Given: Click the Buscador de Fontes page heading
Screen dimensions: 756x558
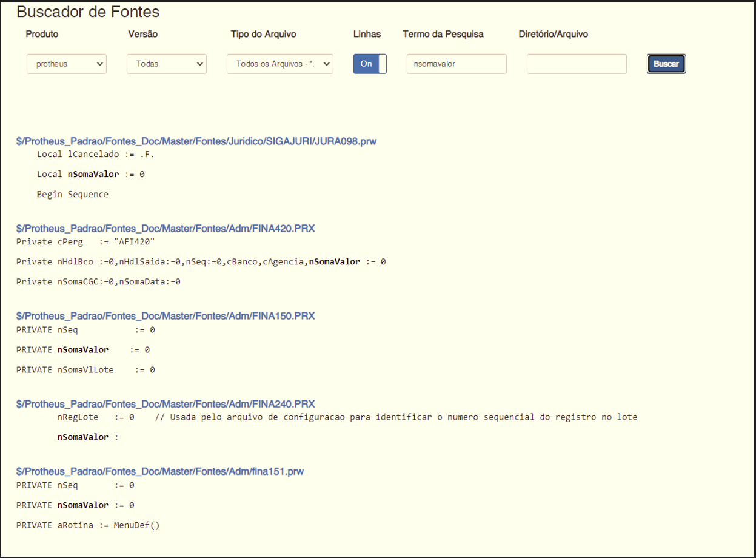Looking at the screenshot, I should point(88,12).
